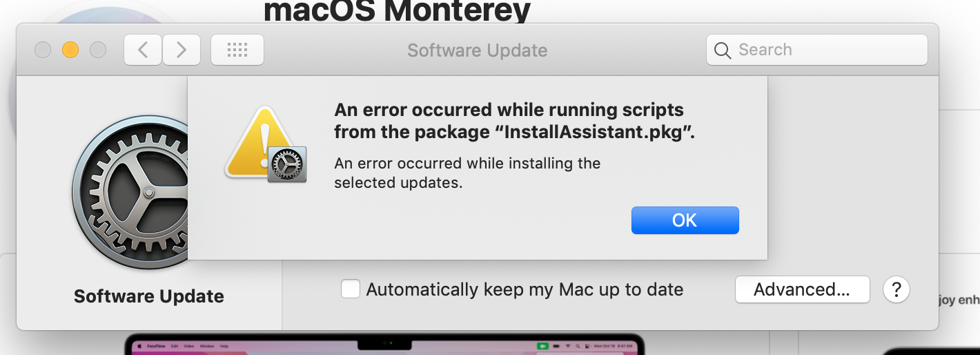
Task: Click the InstallAssistant.pkg error message text
Action: click(x=514, y=121)
